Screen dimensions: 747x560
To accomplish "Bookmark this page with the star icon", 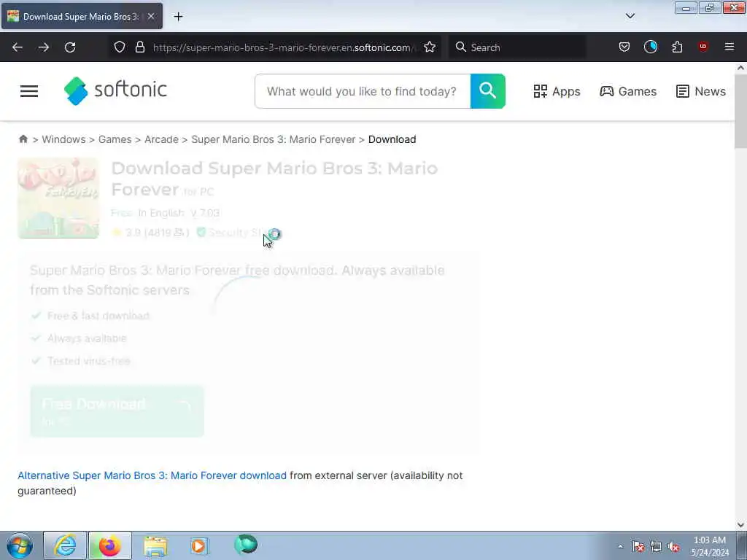I will [430, 47].
